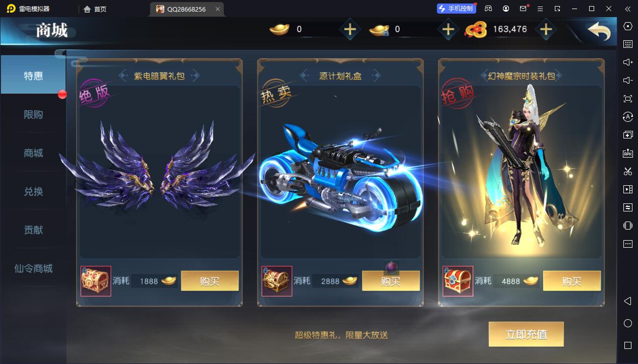Click the APK install icon in sidebar

[x=628, y=153]
